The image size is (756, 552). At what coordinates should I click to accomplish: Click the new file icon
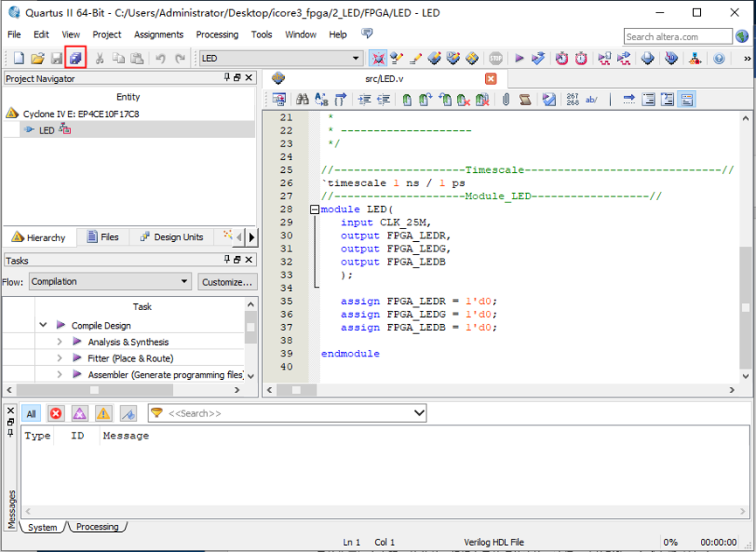[x=18, y=59]
